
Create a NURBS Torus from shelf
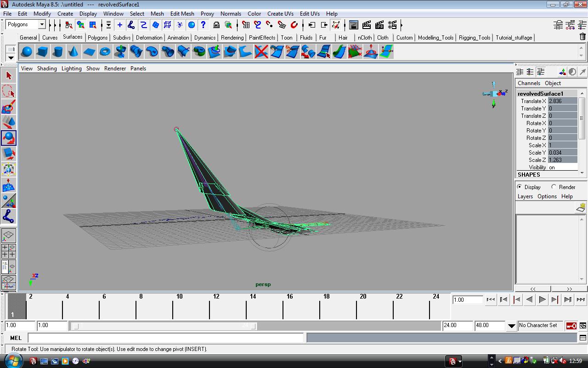tap(105, 52)
